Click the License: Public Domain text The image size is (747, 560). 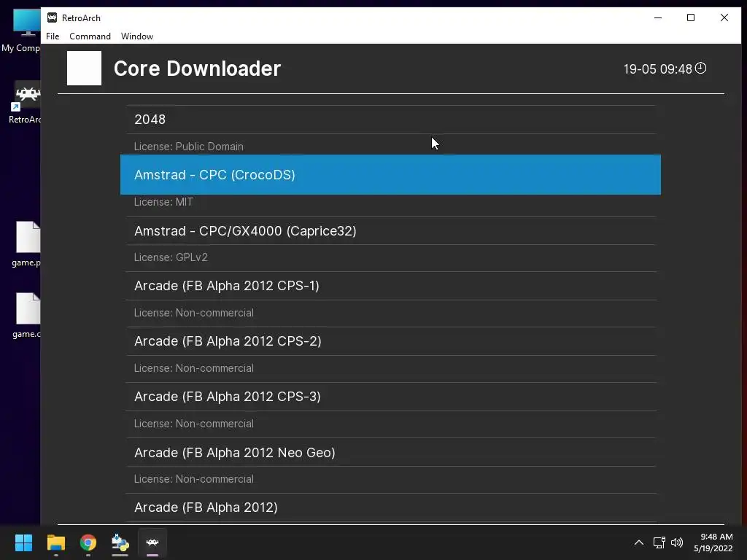pyautogui.click(x=189, y=147)
